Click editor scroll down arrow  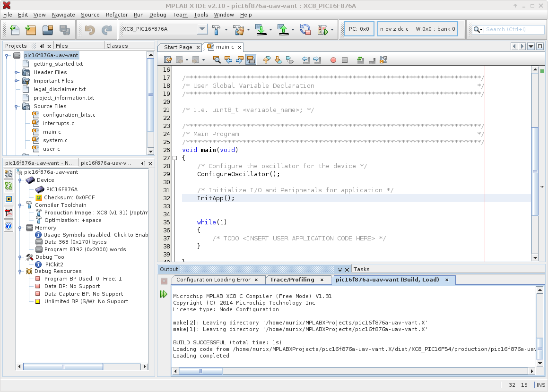[535, 258]
